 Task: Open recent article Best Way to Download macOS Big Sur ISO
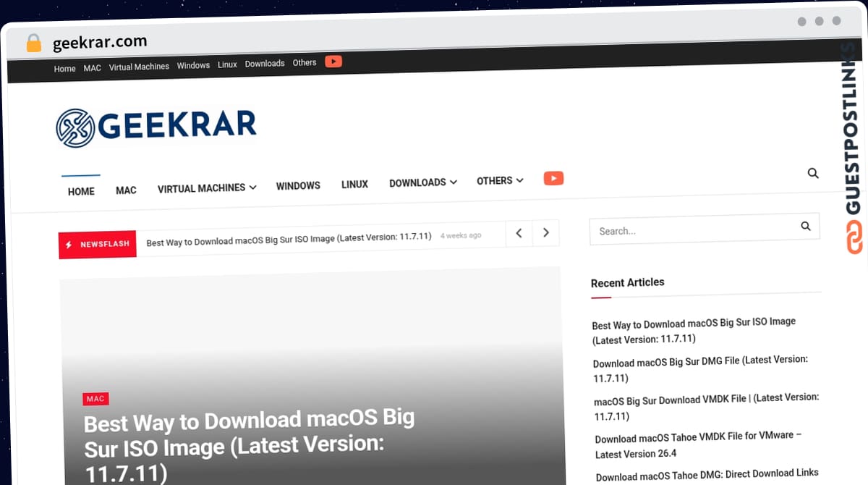pos(694,330)
